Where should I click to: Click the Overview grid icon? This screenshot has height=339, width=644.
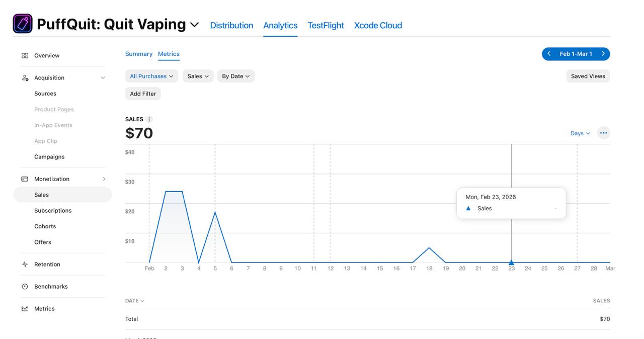tap(25, 55)
